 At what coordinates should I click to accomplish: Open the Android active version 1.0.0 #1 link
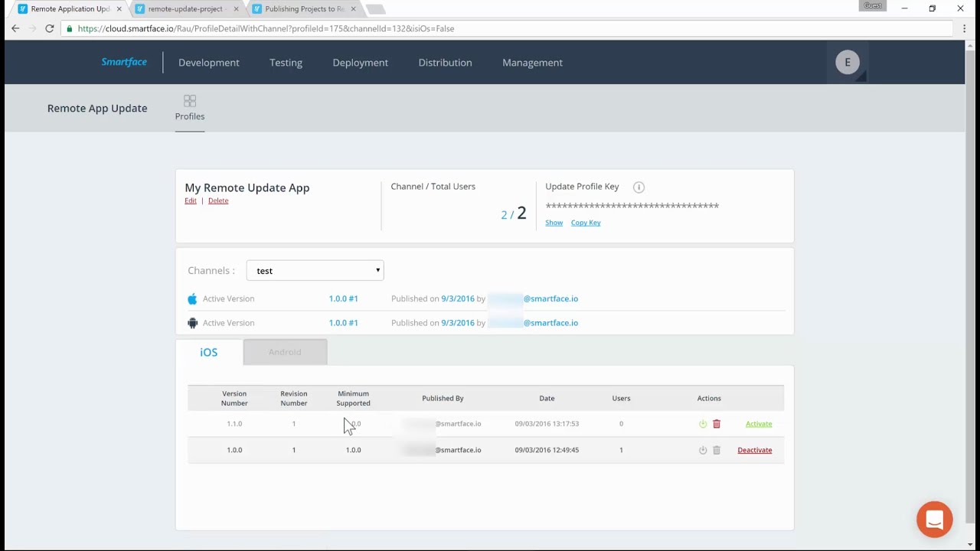click(x=343, y=322)
